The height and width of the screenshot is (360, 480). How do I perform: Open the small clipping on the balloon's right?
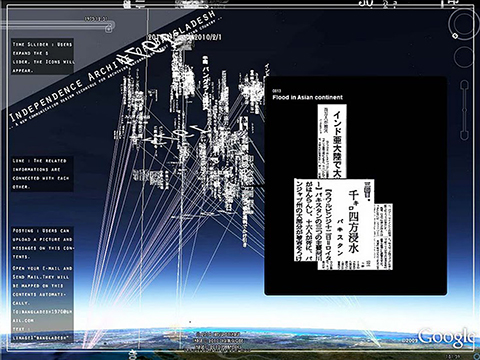[383, 237]
